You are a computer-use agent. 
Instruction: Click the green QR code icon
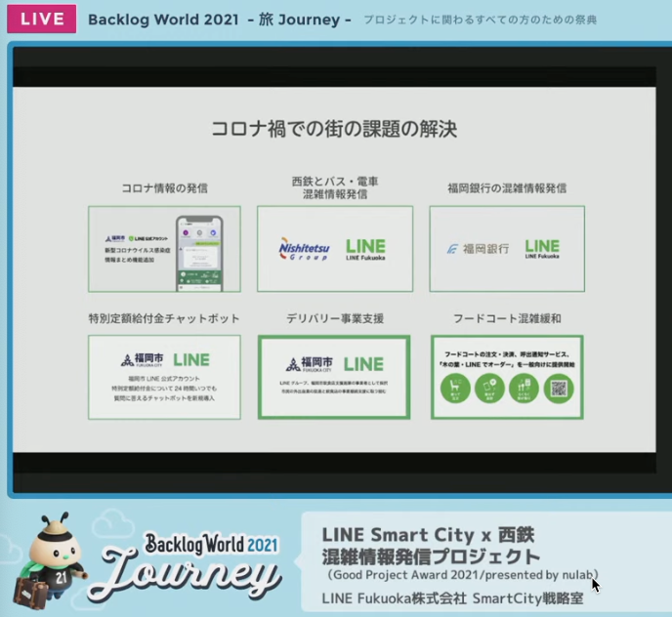click(x=559, y=389)
